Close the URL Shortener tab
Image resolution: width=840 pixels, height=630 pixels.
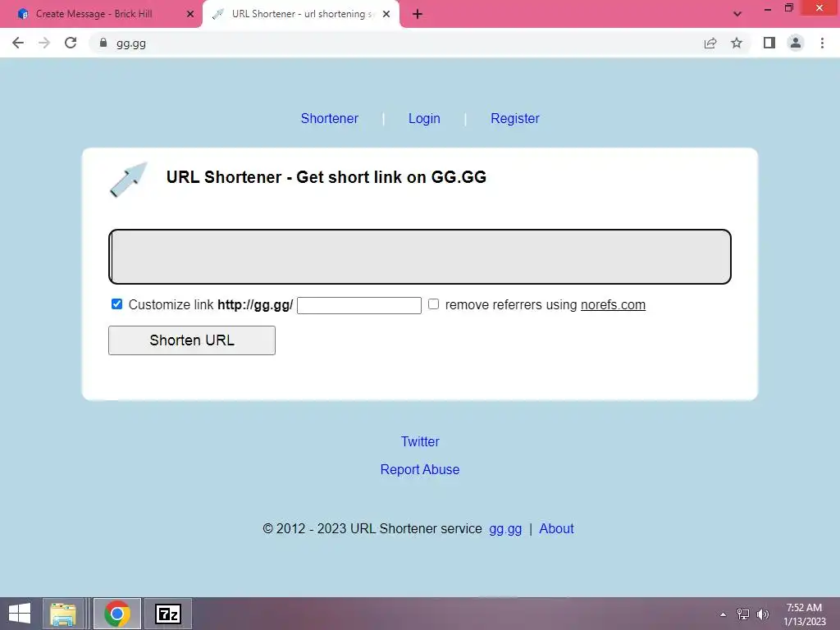386,14
